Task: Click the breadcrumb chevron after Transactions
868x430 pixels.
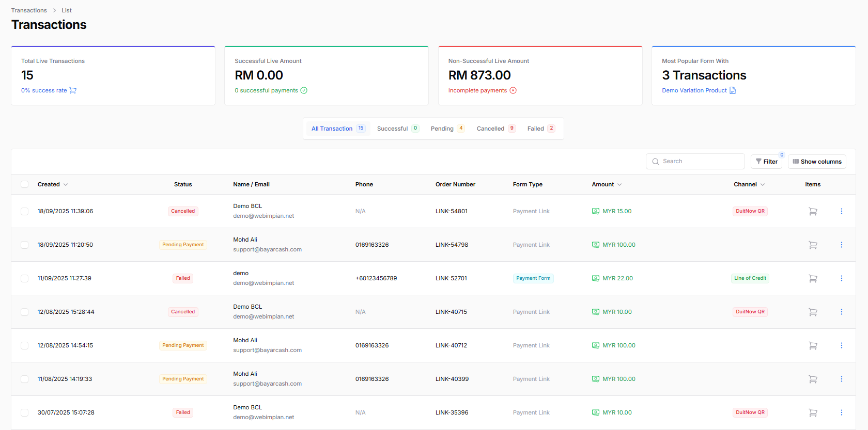Action: click(x=54, y=10)
